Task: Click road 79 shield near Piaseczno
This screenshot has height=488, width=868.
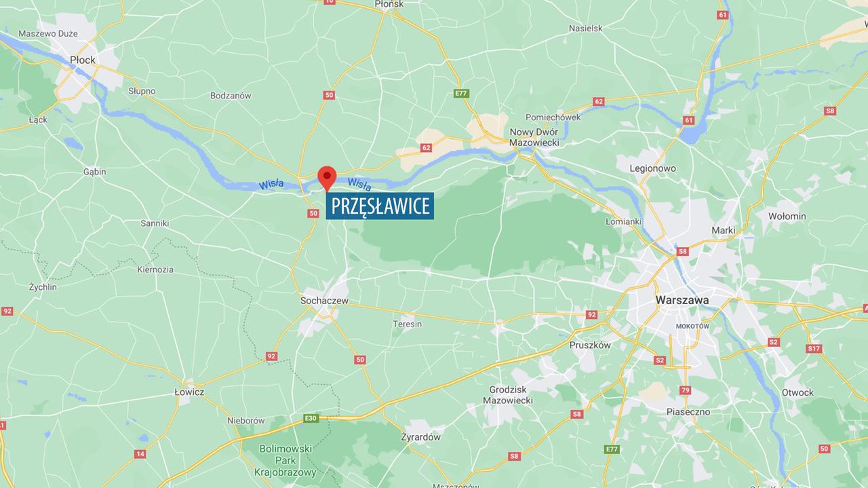Action: pyautogui.click(x=686, y=390)
